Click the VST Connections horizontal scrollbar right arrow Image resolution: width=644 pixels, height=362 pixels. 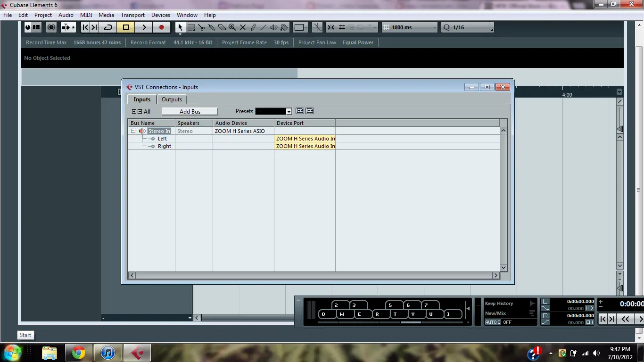click(x=495, y=275)
